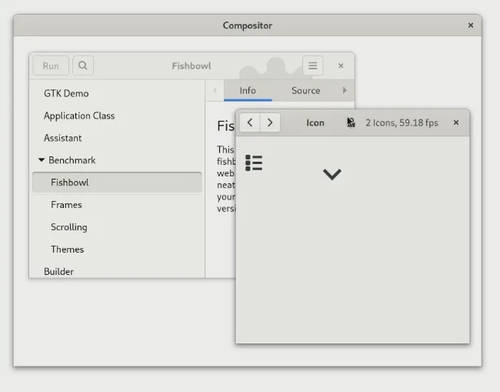Select Fishbowl in the demo list
This screenshot has height=392, width=500.
point(117,182)
